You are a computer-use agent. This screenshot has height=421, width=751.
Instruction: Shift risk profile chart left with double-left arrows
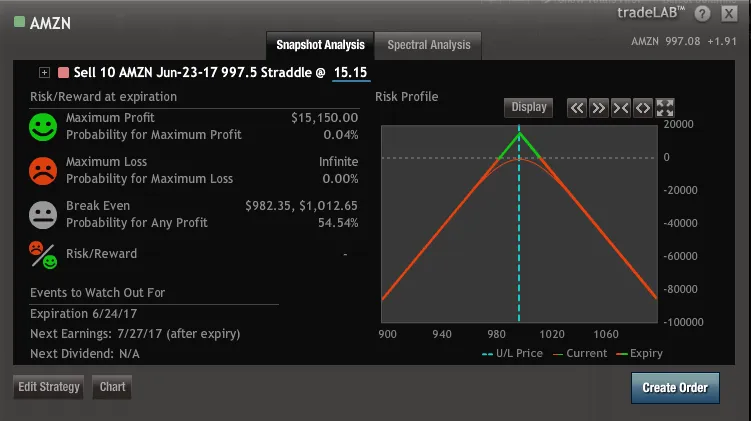point(577,108)
